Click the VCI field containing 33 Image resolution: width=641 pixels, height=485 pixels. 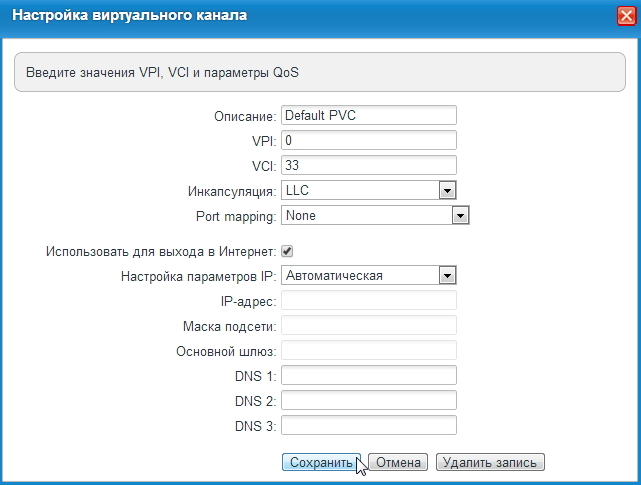[x=368, y=165]
